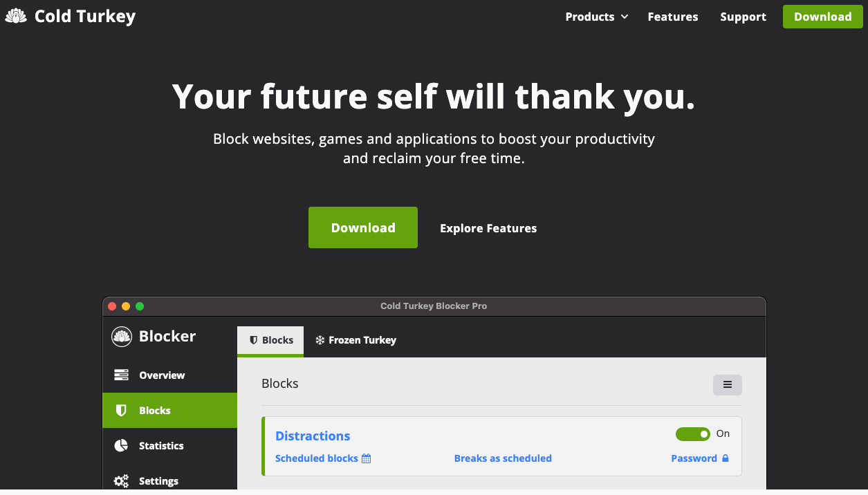868x495 pixels.
Task: Toggle the Distractions block switch off
Action: 692,434
